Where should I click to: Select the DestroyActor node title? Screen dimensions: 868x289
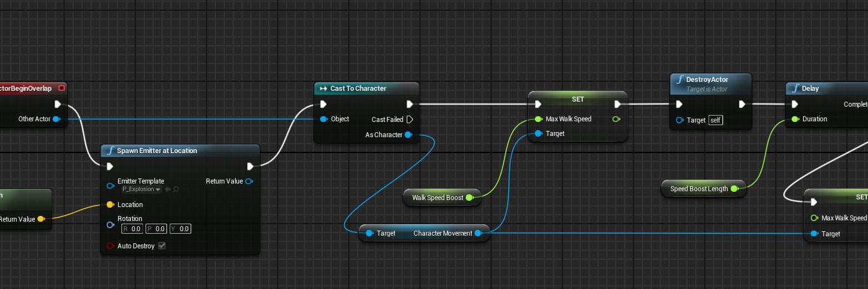coord(707,79)
